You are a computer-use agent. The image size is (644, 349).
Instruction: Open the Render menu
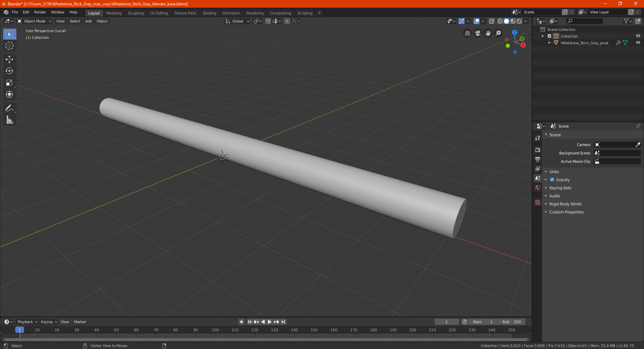pyautogui.click(x=40, y=12)
